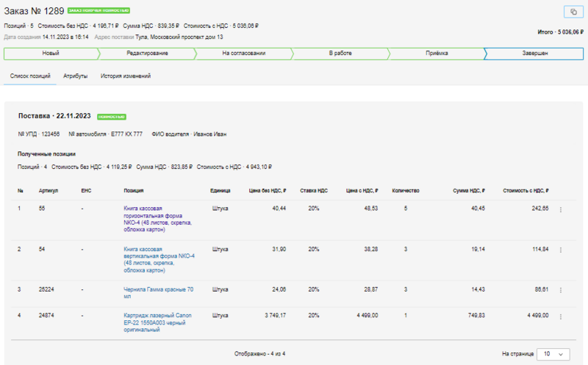This screenshot has width=588, height=365.
Task: Select the На согласовании status step
Action: point(243,54)
